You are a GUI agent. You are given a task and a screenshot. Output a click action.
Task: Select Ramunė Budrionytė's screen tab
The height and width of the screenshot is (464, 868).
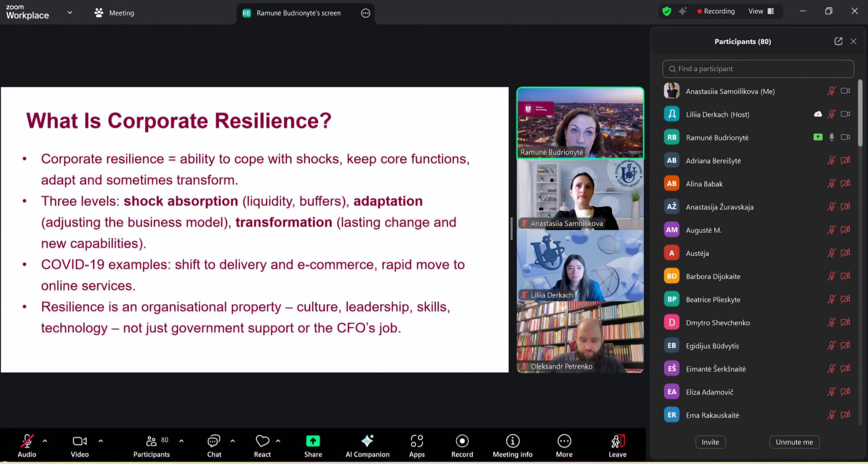click(298, 13)
